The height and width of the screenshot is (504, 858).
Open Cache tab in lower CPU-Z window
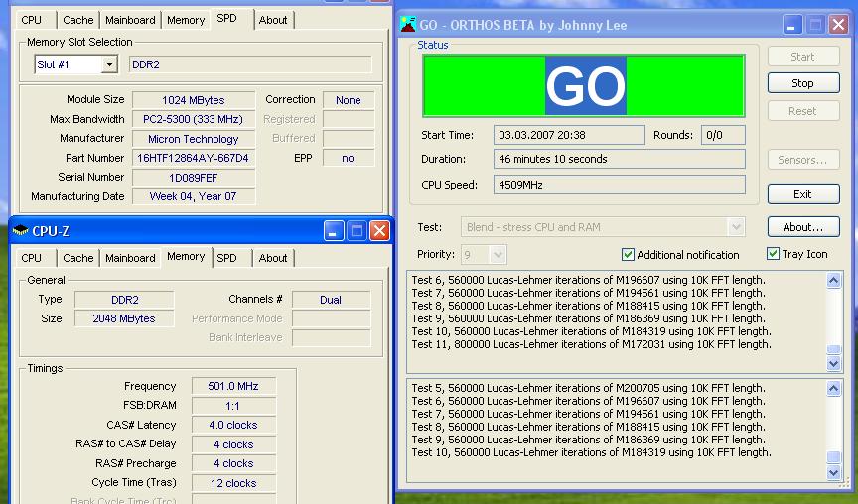78,258
